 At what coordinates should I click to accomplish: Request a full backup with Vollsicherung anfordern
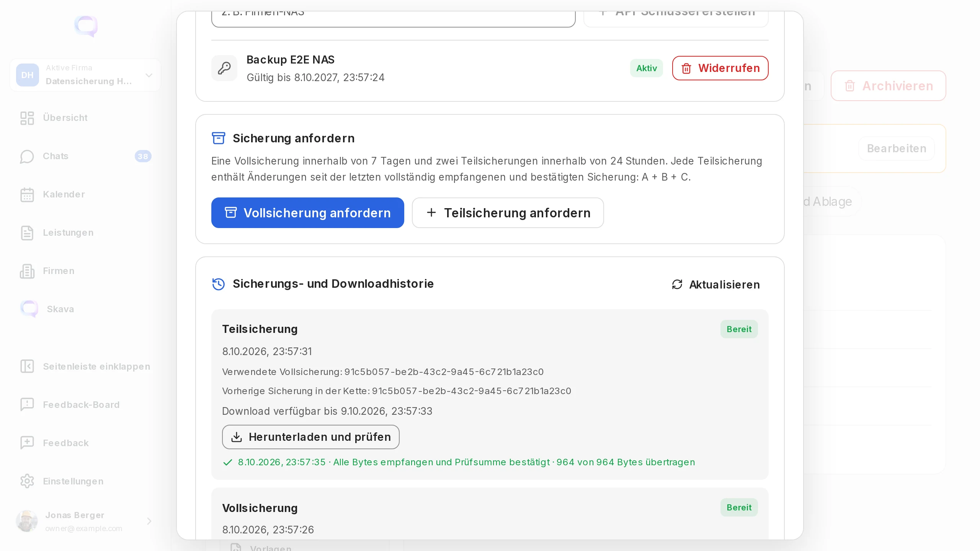coord(308,213)
